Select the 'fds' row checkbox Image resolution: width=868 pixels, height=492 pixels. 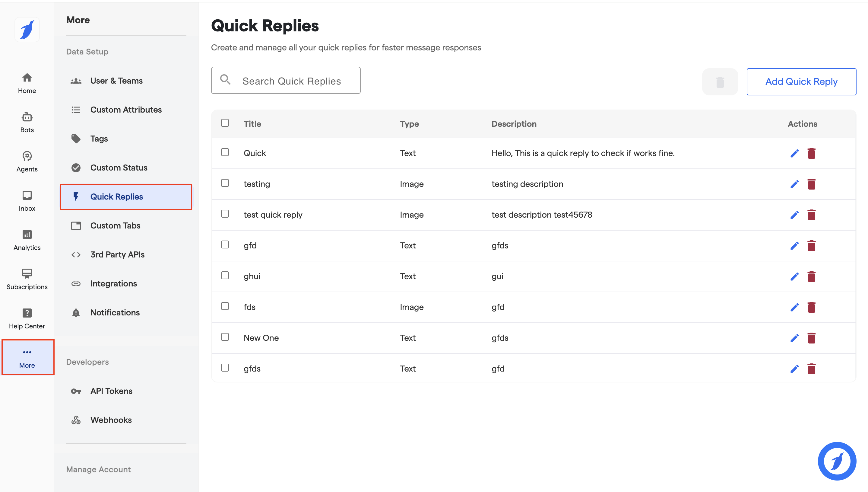click(225, 306)
